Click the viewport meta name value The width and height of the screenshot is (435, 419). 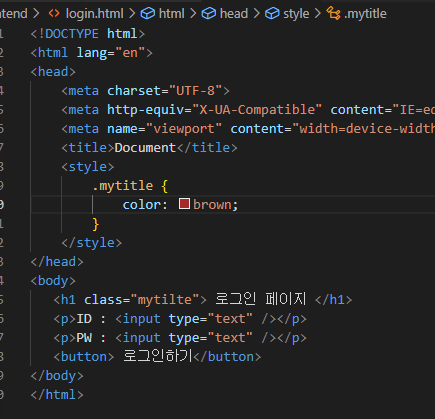click(184, 129)
